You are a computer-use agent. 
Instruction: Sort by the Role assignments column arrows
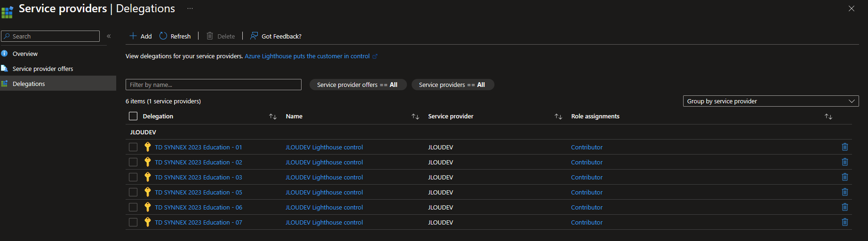pyautogui.click(x=828, y=117)
